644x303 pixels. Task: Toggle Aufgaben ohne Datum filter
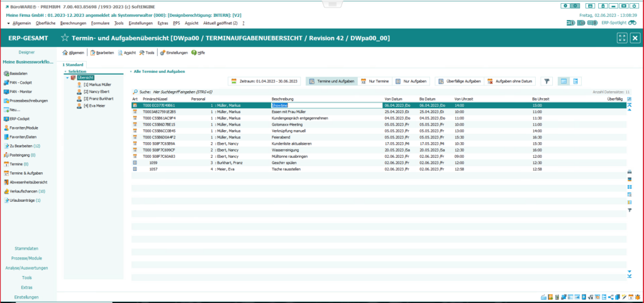(509, 81)
